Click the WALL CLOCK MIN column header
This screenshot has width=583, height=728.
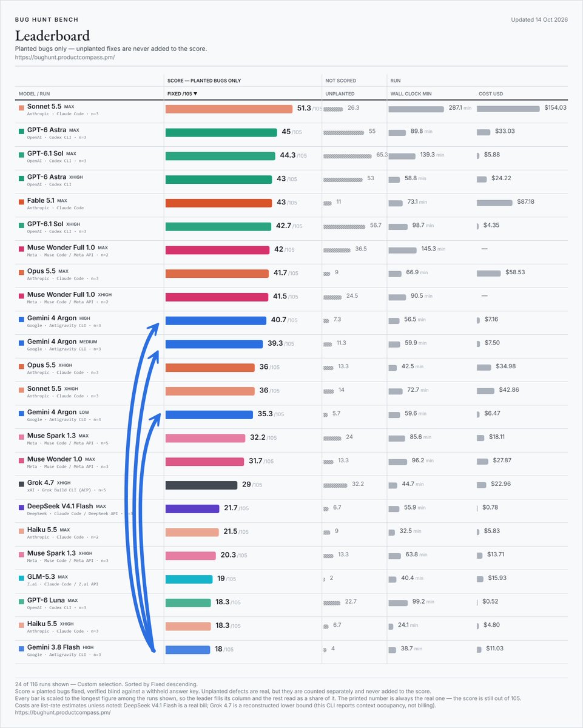tap(413, 94)
